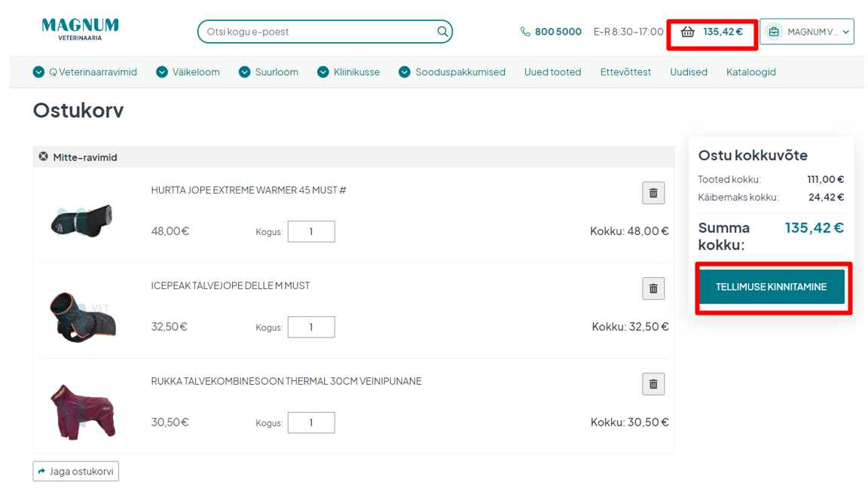This screenshot has width=868, height=491.
Task: Click the Summa kokku amount in summary
Action: pos(815,228)
